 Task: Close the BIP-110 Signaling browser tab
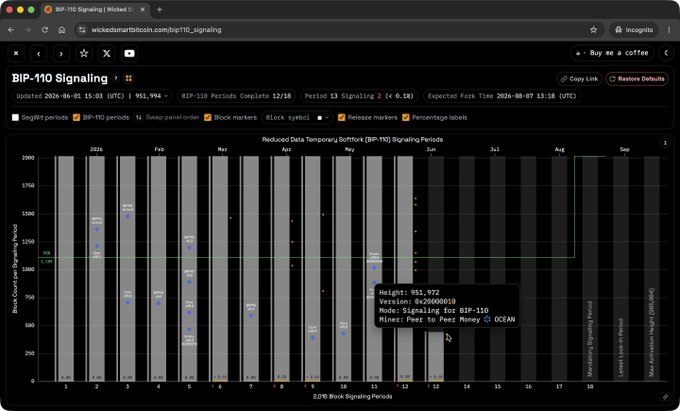click(x=142, y=10)
